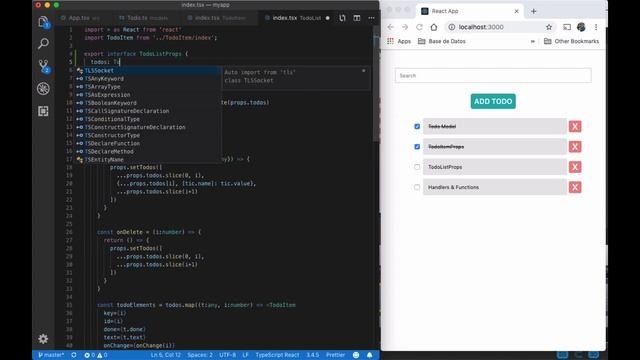
Task: Choose TSDeclareFunction suggestion
Action: point(148,143)
